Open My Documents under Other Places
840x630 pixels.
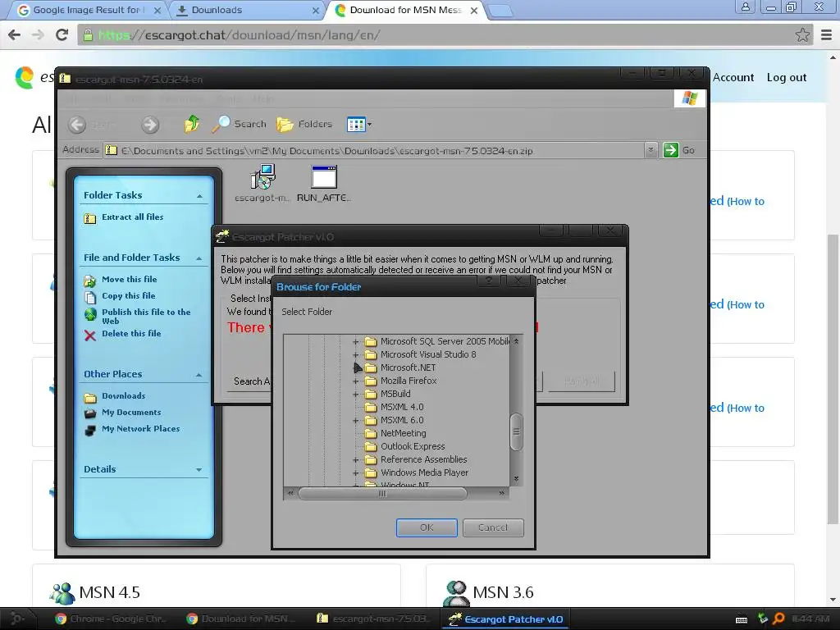click(131, 413)
